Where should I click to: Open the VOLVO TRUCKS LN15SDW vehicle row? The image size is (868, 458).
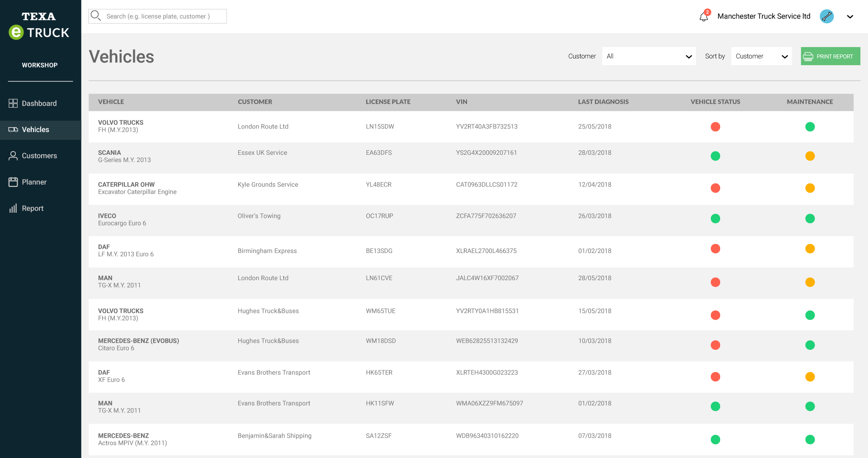471,127
